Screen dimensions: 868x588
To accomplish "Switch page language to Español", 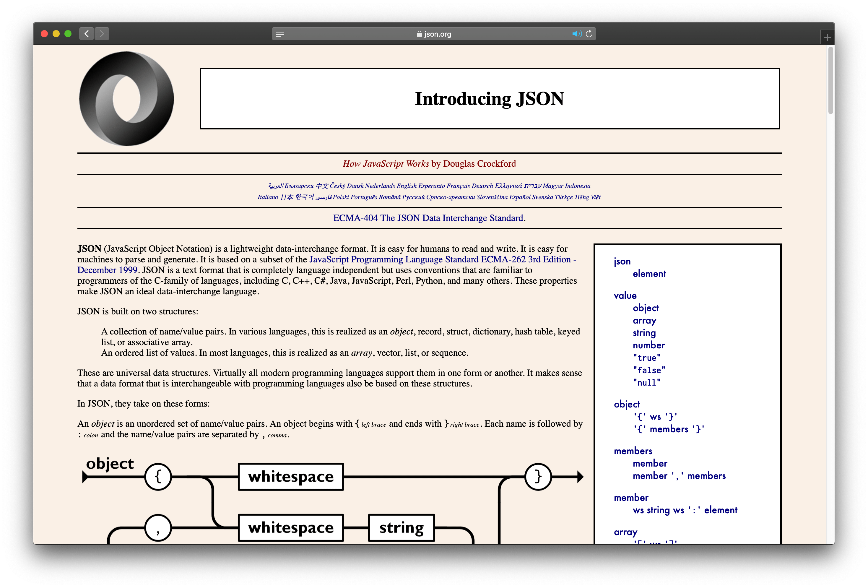I will tap(520, 197).
